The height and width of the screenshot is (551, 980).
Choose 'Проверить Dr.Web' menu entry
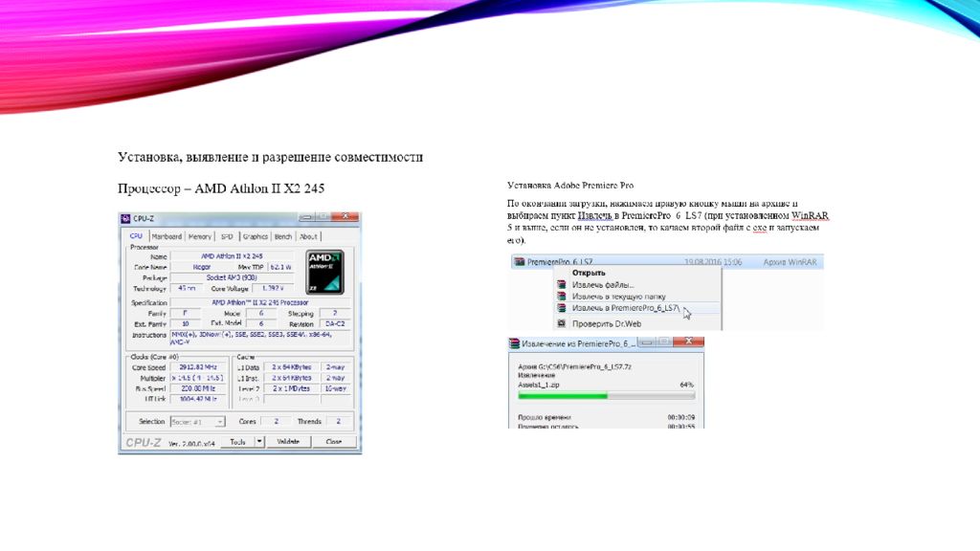click(x=606, y=323)
